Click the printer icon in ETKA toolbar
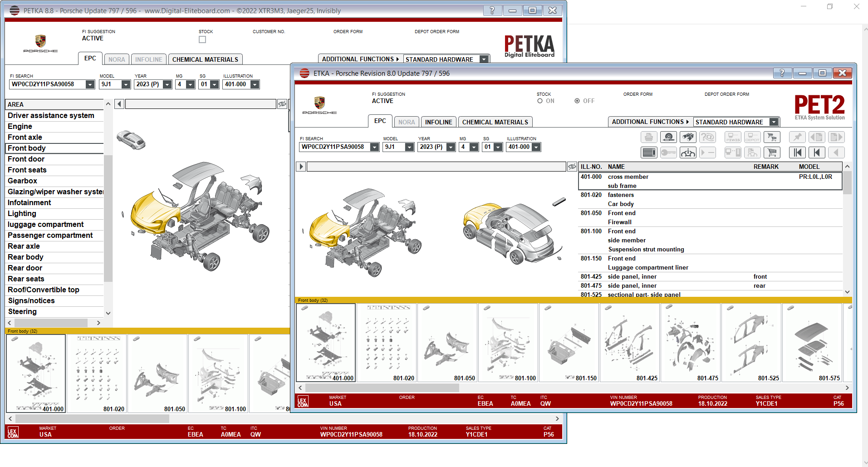This screenshot has height=467, width=868. coord(649,137)
